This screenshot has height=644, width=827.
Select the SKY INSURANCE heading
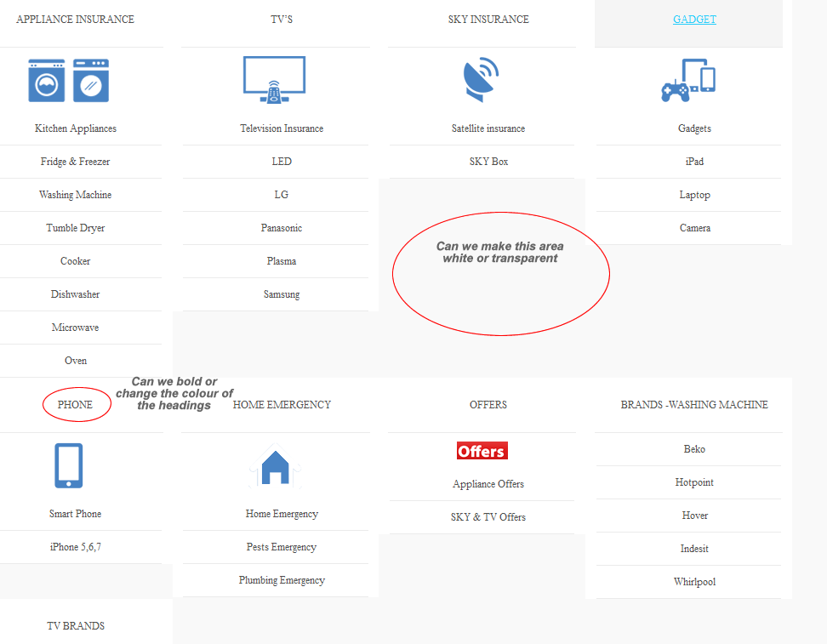[x=488, y=20]
